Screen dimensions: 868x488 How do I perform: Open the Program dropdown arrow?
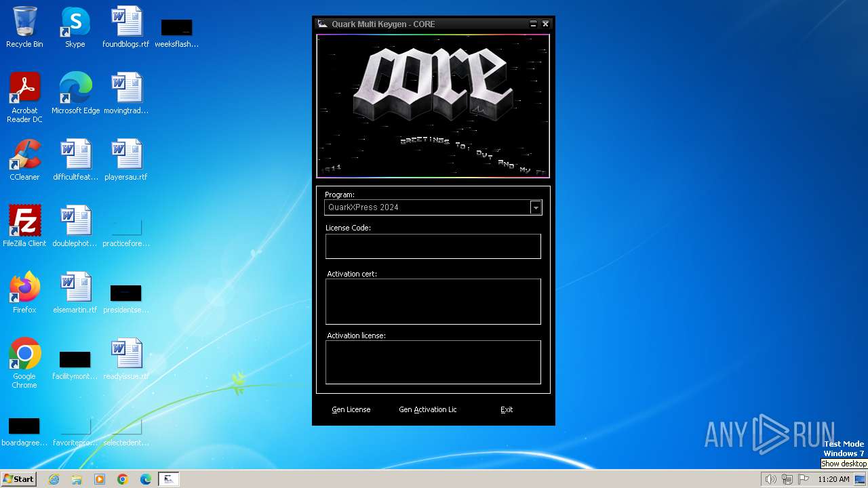536,207
